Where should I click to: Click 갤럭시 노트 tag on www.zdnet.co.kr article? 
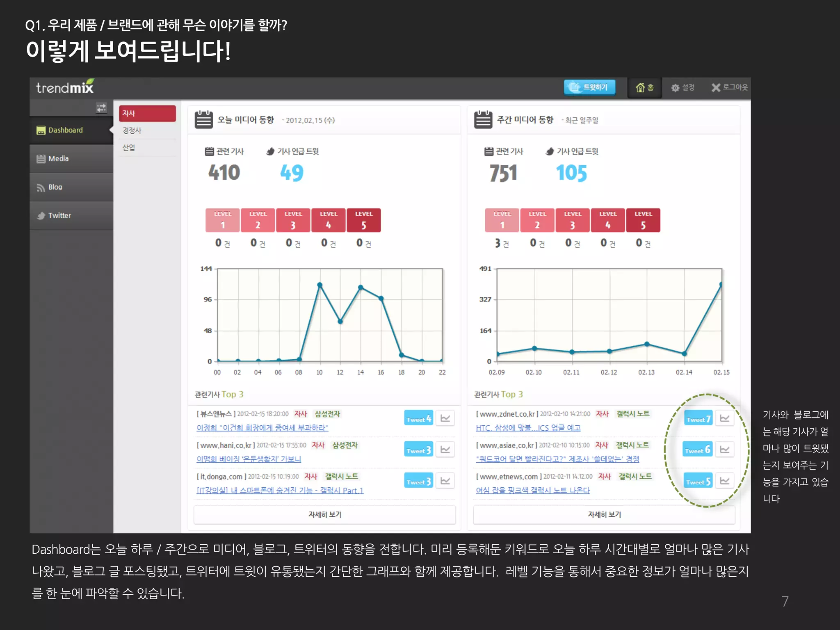pyautogui.click(x=633, y=414)
